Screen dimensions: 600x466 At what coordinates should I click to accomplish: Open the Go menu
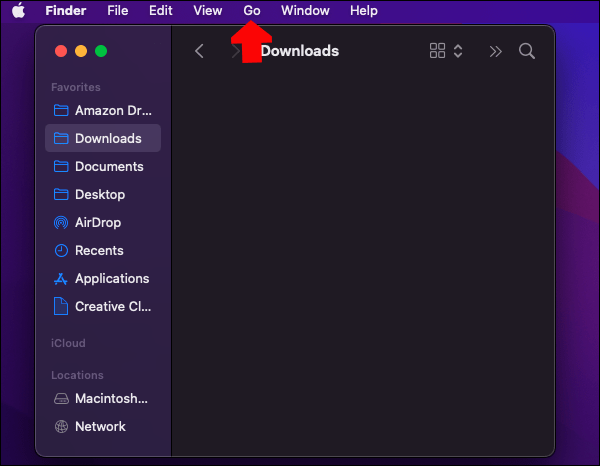252,10
